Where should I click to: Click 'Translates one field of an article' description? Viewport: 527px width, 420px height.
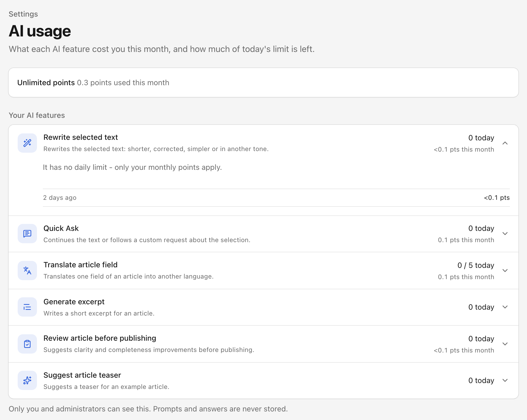pyautogui.click(x=129, y=276)
